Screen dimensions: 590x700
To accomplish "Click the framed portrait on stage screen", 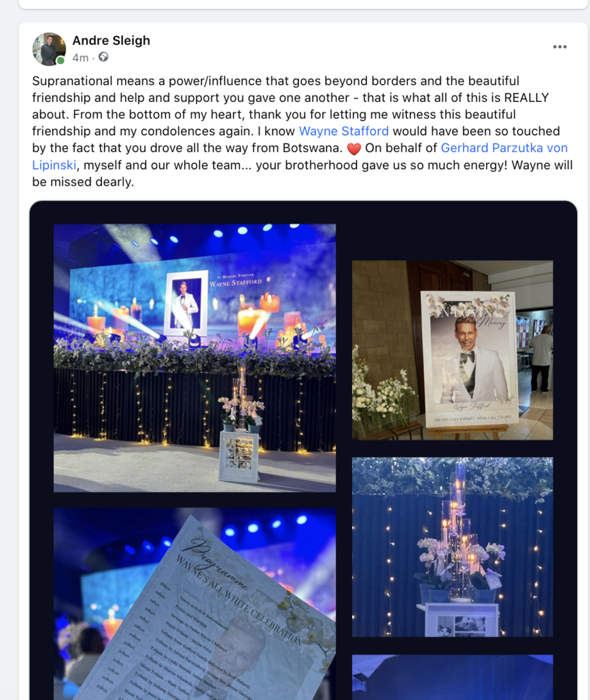I will pyautogui.click(x=187, y=304).
